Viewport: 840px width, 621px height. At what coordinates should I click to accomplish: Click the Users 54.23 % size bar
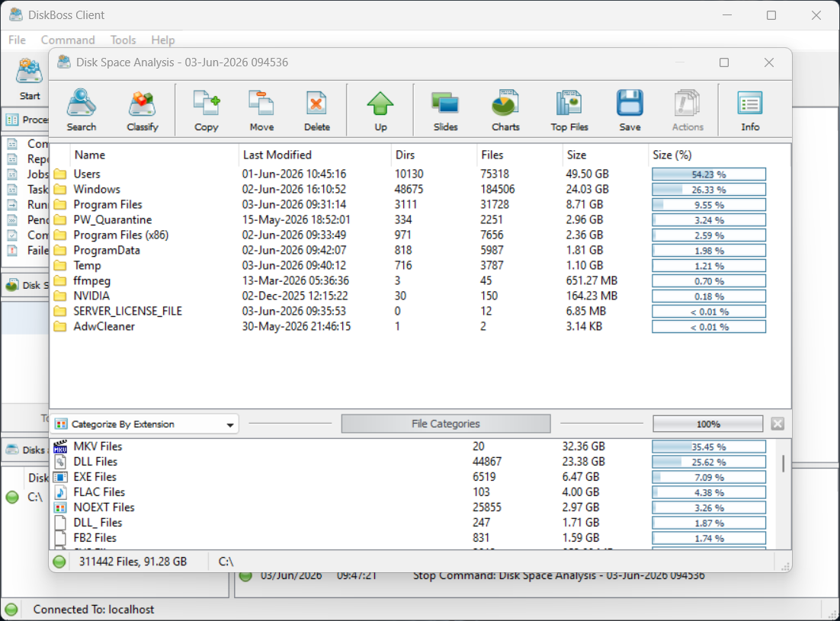709,174
